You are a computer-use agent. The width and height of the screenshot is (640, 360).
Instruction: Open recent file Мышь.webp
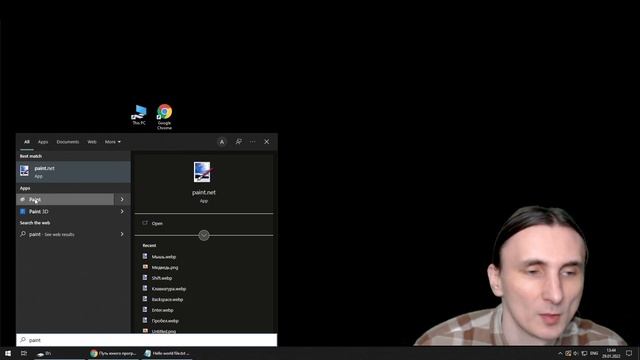tap(164, 257)
